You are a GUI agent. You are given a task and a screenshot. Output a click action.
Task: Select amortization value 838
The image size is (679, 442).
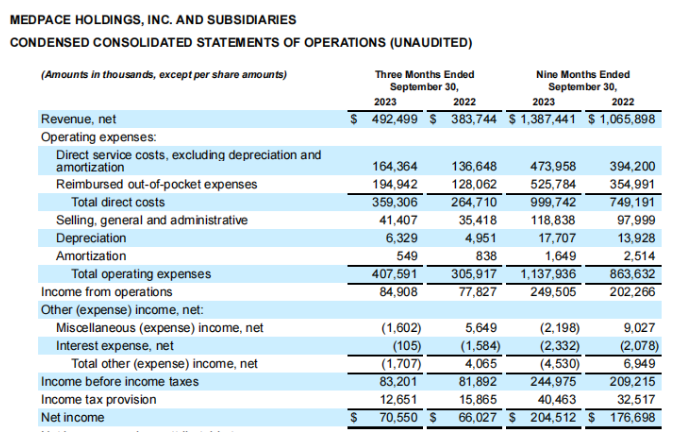pos(486,256)
